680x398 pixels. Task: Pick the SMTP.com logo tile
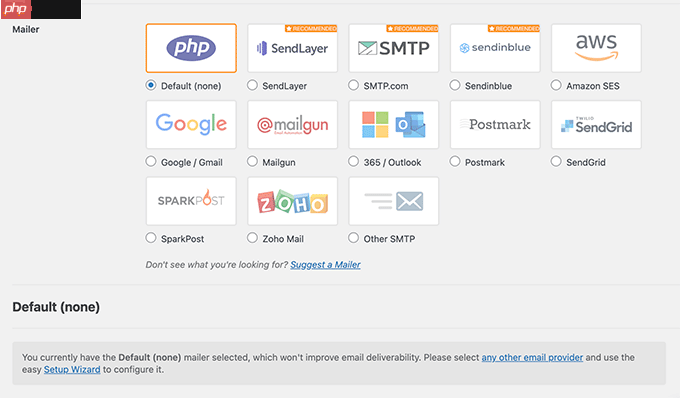pos(394,48)
